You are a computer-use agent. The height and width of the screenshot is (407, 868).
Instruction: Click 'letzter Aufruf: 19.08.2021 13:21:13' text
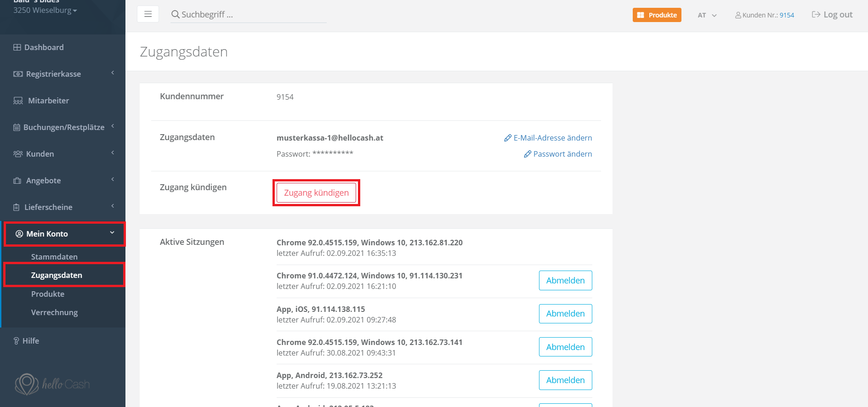tap(336, 386)
